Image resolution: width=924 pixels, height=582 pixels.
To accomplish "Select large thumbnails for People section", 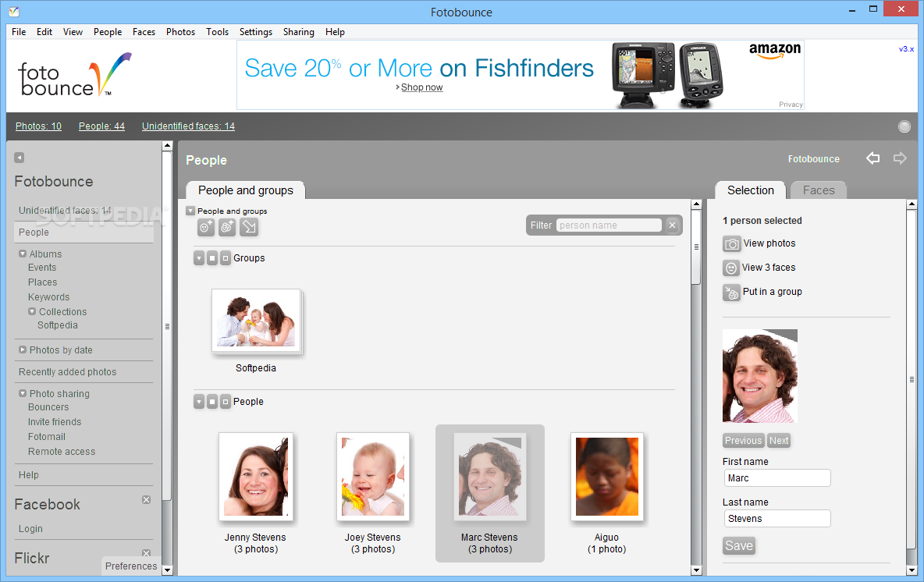I will pos(212,402).
